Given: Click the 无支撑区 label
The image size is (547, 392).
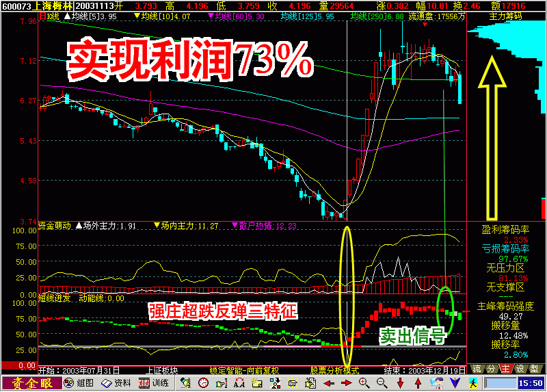Looking at the screenshot, I should 505,287.
